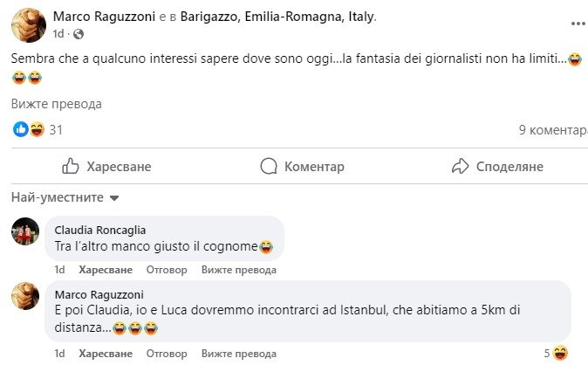The width and height of the screenshot is (588, 365).
Task: Open the 9 comments count link
Action: (552, 130)
